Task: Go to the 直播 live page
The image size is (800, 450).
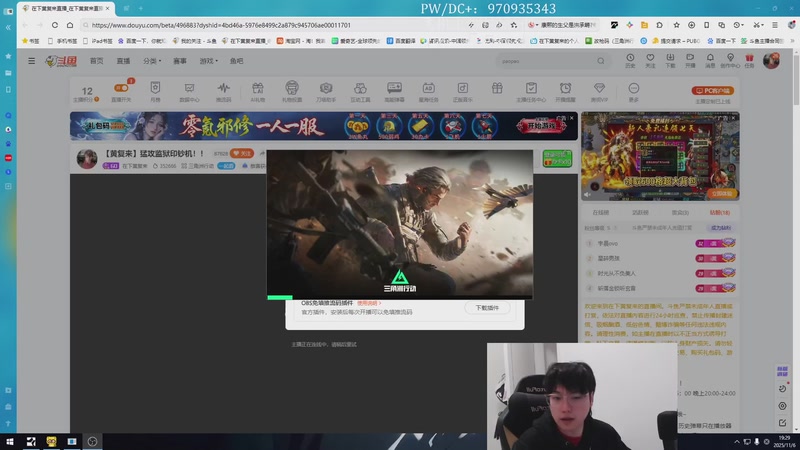Action: click(x=123, y=61)
